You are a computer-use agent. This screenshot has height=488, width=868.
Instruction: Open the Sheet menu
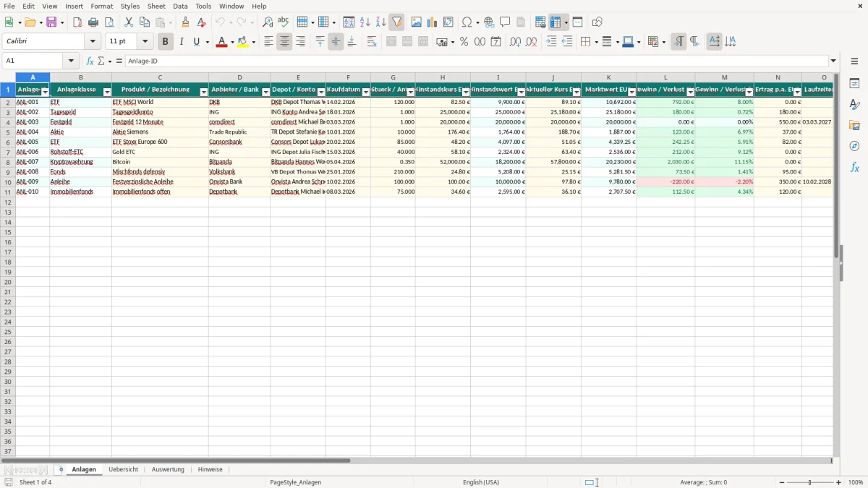tap(156, 6)
